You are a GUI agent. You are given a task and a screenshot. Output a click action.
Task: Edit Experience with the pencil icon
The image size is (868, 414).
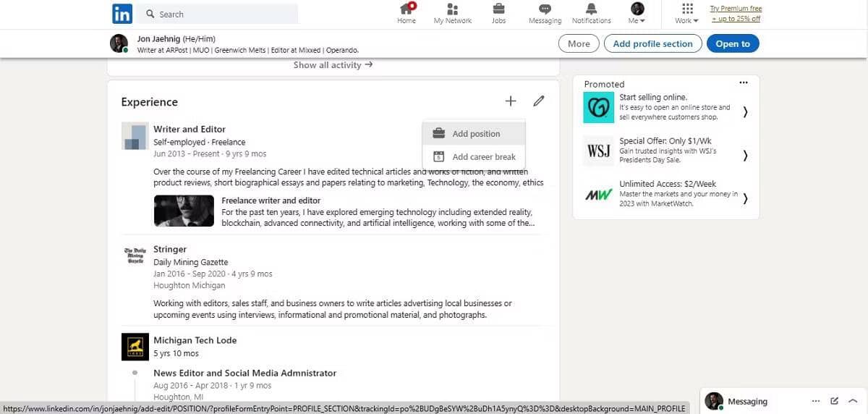(538, 101)
